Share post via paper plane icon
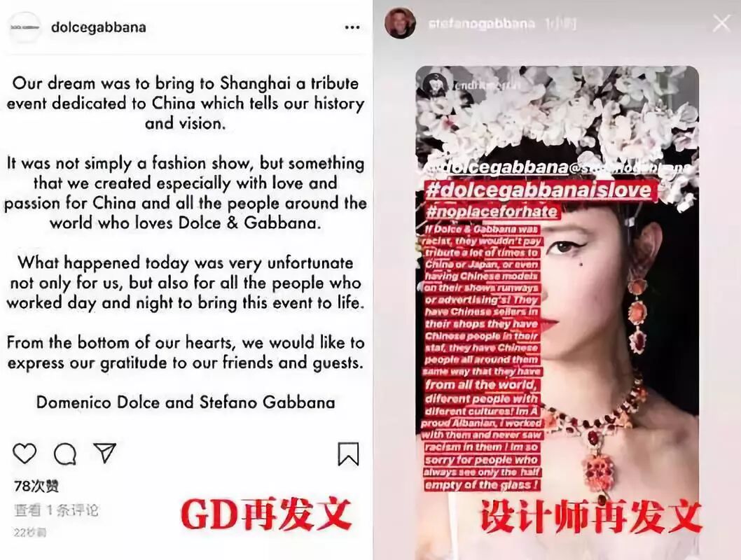The width and height of the screenshot is (741, 560). click(x=105, y=453)
